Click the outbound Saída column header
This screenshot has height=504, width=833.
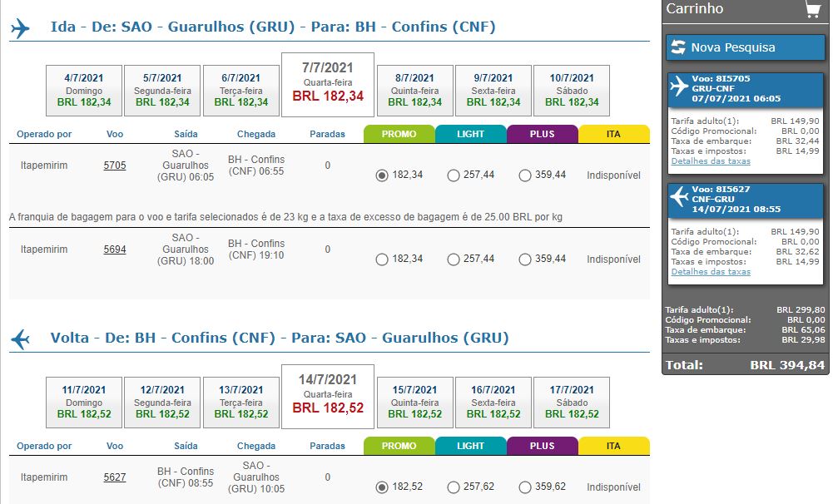tap(186, 134)
